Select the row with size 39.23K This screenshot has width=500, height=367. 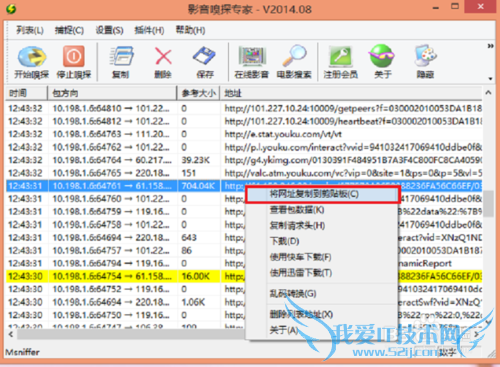[244, 160]
